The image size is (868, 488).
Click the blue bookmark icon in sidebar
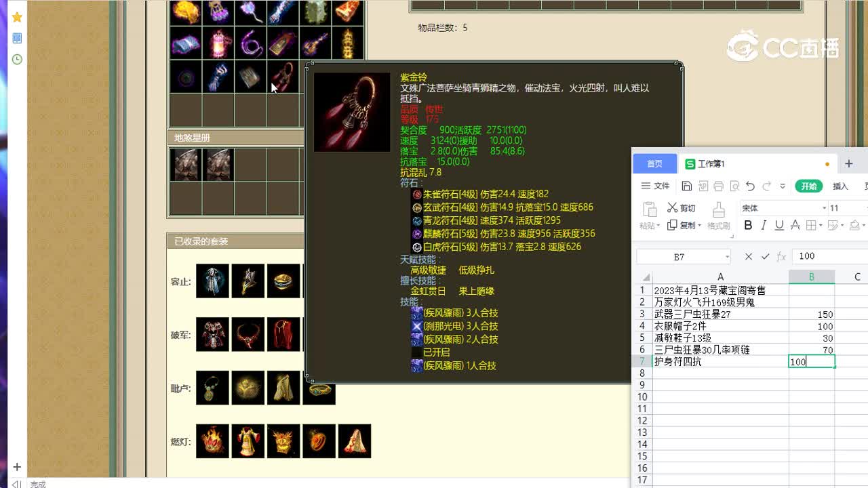[x=17, y=39]
